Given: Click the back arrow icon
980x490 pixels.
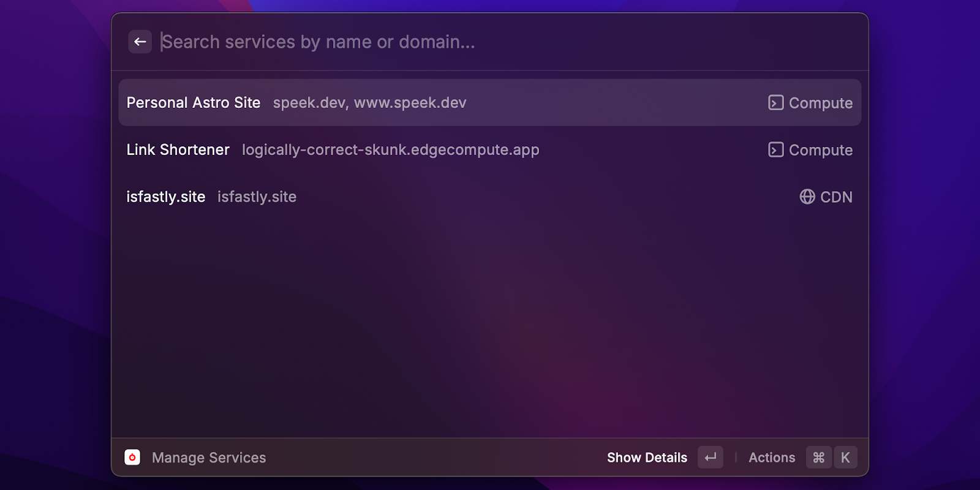Looking at the screenshot, I should [x=140, y=41].
